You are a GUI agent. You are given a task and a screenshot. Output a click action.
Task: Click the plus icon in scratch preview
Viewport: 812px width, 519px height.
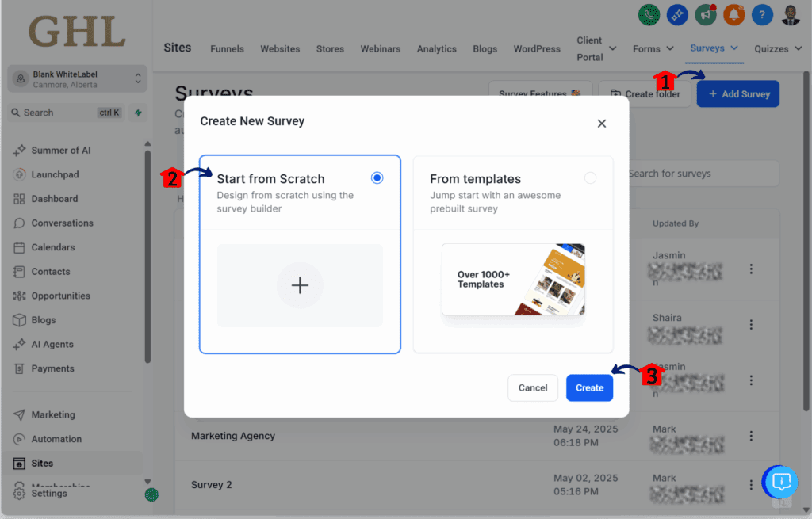point(300,285)
